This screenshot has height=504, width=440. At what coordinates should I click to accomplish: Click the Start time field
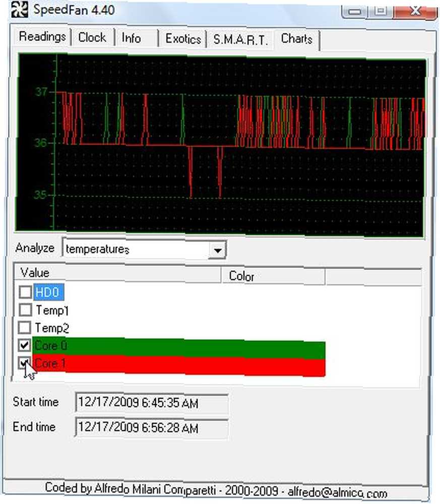coord(152,402)
